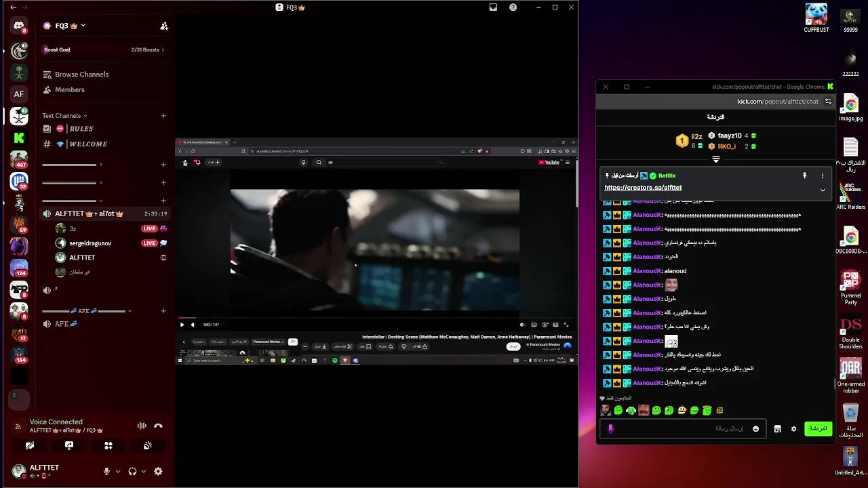Viewport: 868px width, 488px height.
Task: Open the Pummel Party desktop shortcut
Action: point(851,287)
